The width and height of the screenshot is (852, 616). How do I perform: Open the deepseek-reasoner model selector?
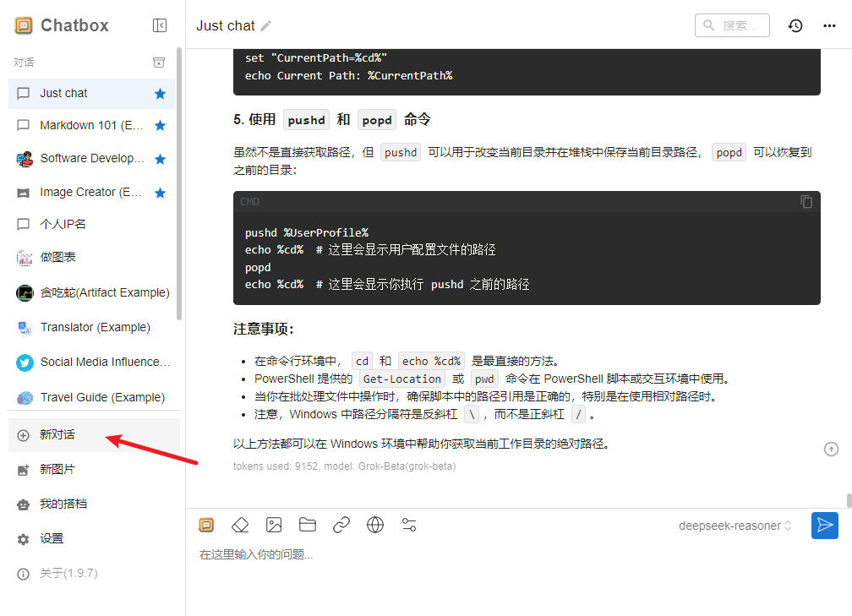click(734, 525)
